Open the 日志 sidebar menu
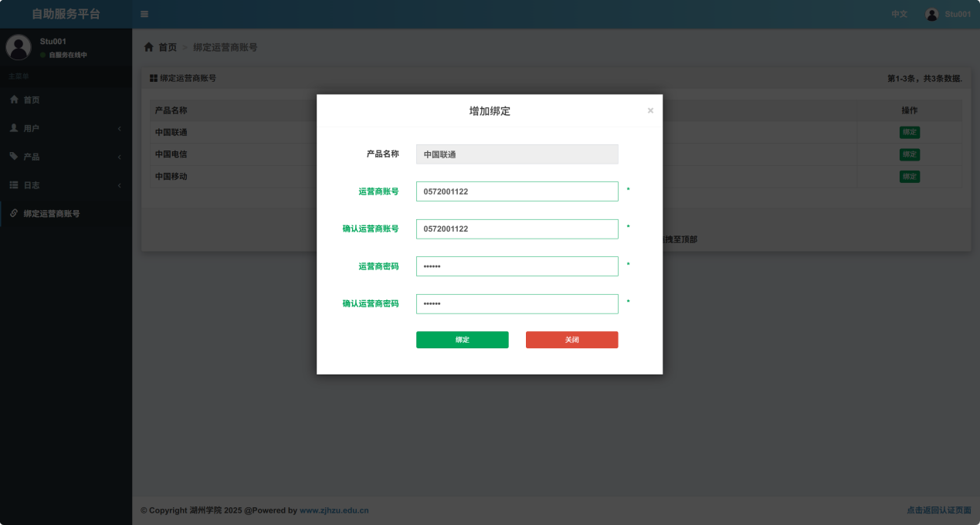Screen dimensions: 980x525 pos(66,185)
